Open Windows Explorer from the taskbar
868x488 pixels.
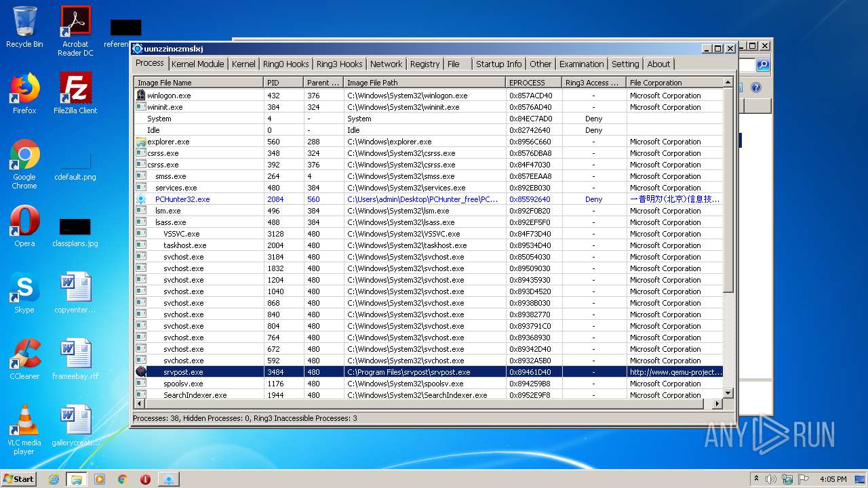(x=77, y=479)
